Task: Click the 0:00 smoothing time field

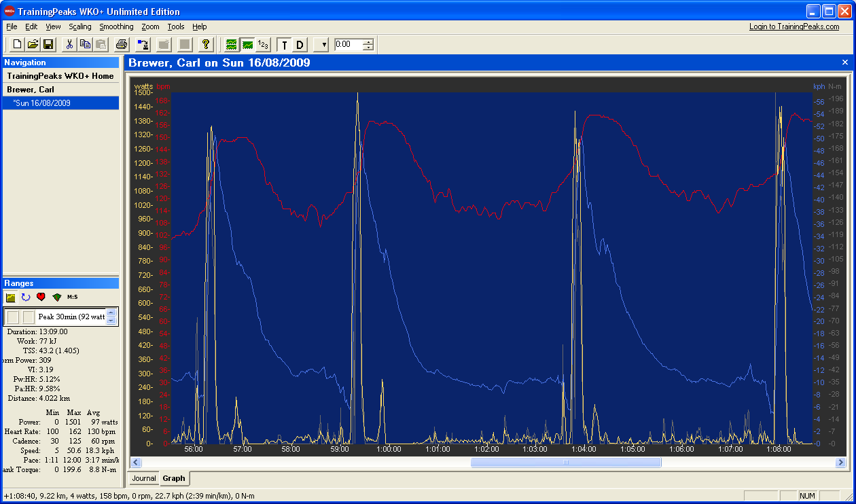Action: coord(349,44)
